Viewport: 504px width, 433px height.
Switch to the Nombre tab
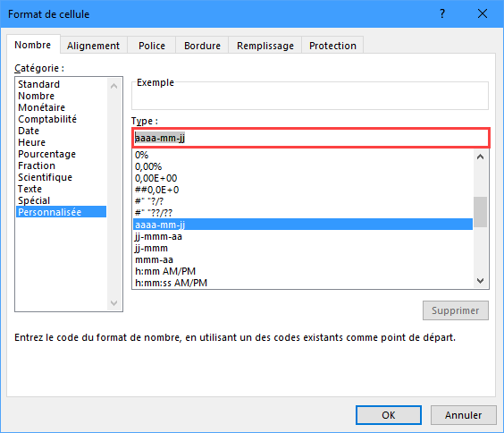point(33,45)
